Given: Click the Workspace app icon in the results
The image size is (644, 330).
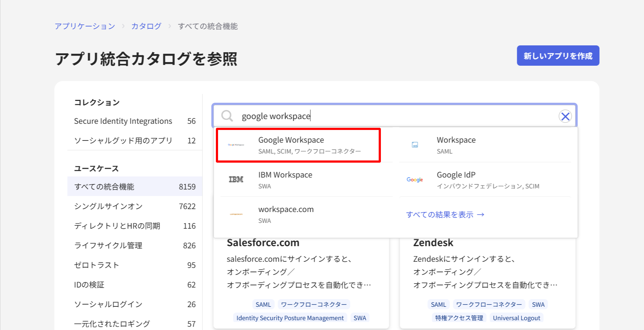Looking at the screenshot, I should (415, 144).
